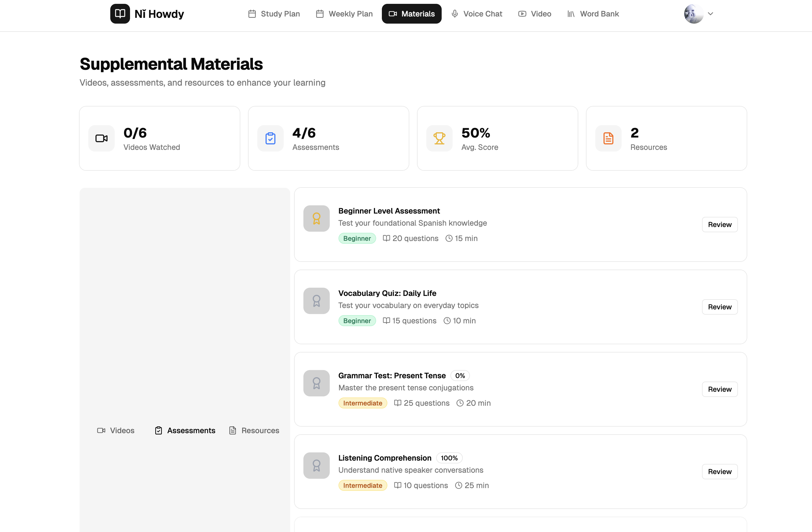The height and width of the screenshot is (532, 812).
Task: Click the ribbon badge icon for Grammar Test
Action: pyautogui.click(x=316, y=383)
